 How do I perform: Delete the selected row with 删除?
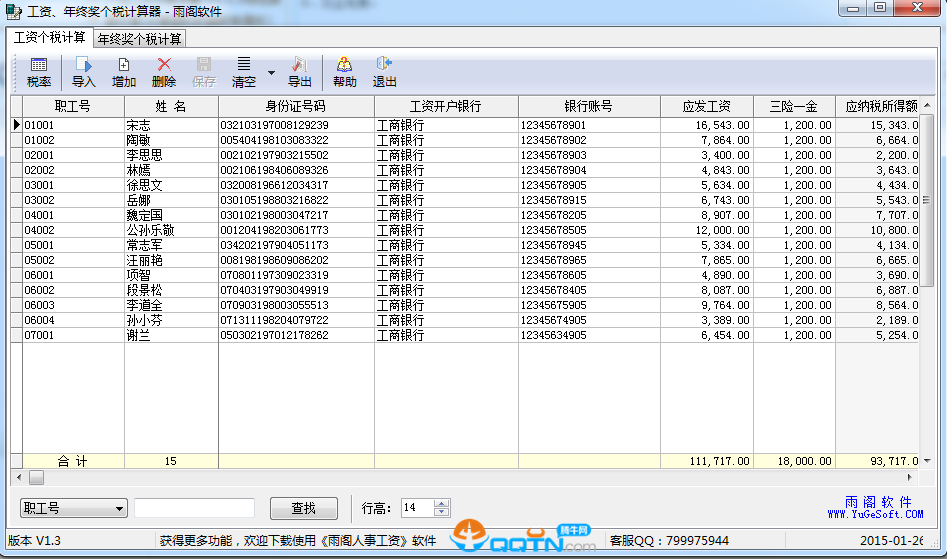click(x=164, y=72)
